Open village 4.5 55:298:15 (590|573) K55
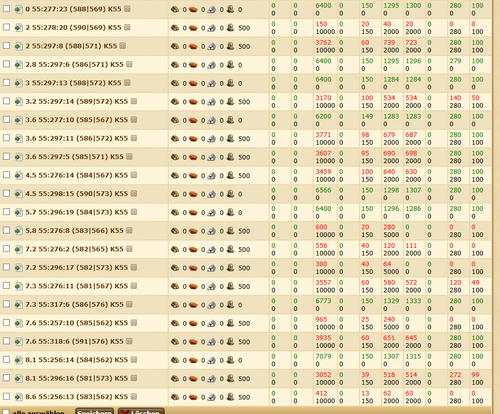500x414 pixels. pos(77,194)
